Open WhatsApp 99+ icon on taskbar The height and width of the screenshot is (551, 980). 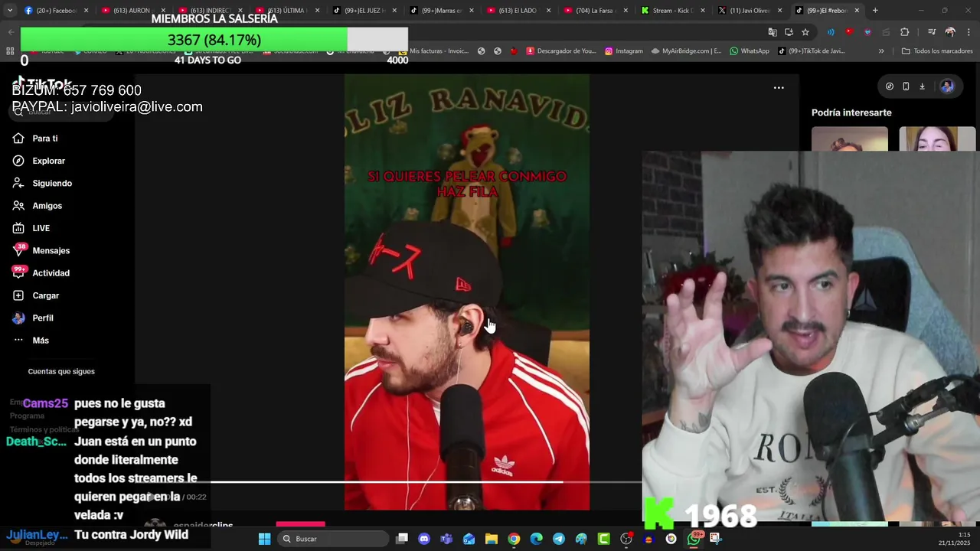pyautogui.click(x=694, y=539)
